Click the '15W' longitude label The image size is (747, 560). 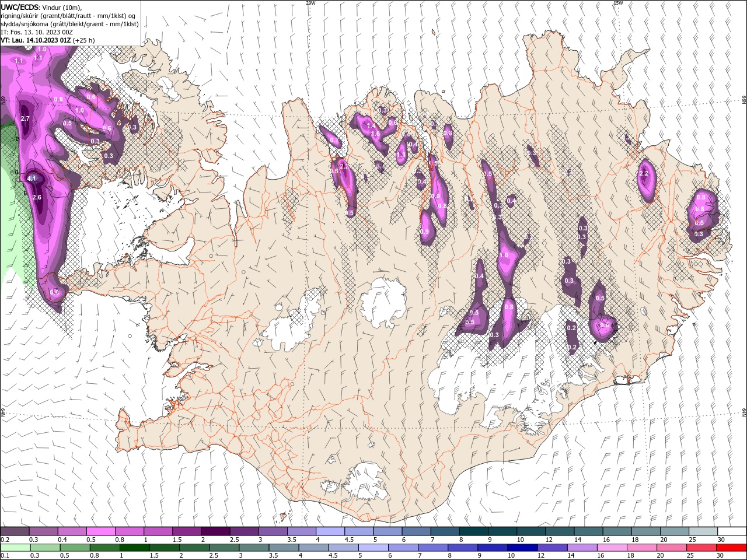pos(617,3)
